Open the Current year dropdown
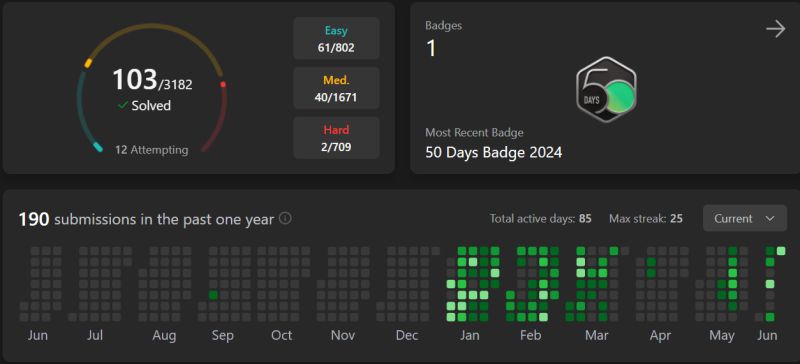800x364 pixels. (x=744, y=219)
